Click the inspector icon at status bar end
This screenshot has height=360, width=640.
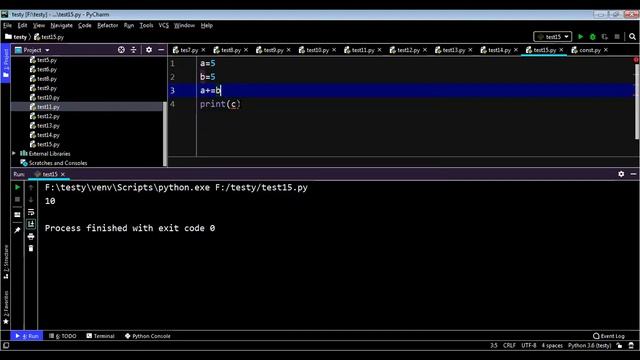coord(631,345)
